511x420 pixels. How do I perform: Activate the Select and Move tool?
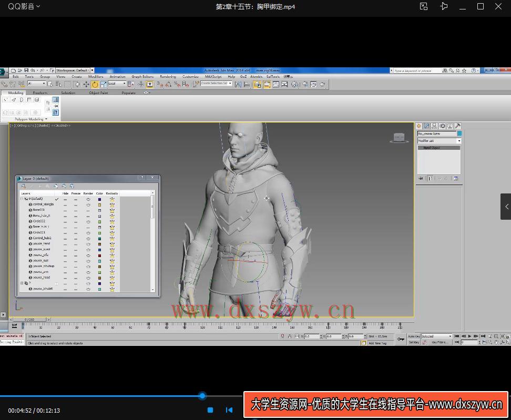tap(86, 85)
